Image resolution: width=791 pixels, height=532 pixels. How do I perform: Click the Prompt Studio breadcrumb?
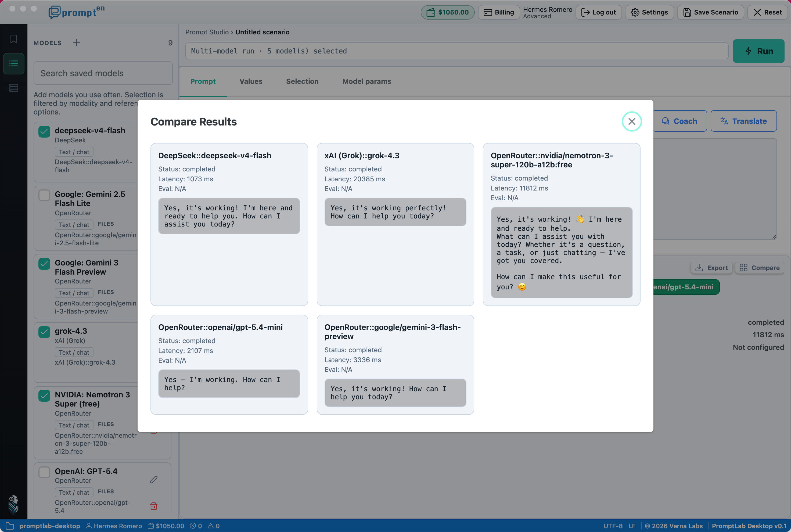tap(207, 32)
